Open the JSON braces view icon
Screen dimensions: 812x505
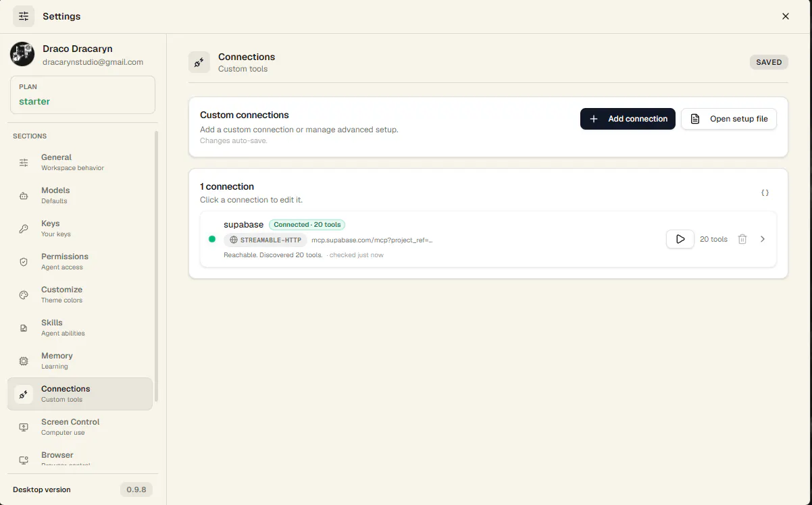click(765, 193)
